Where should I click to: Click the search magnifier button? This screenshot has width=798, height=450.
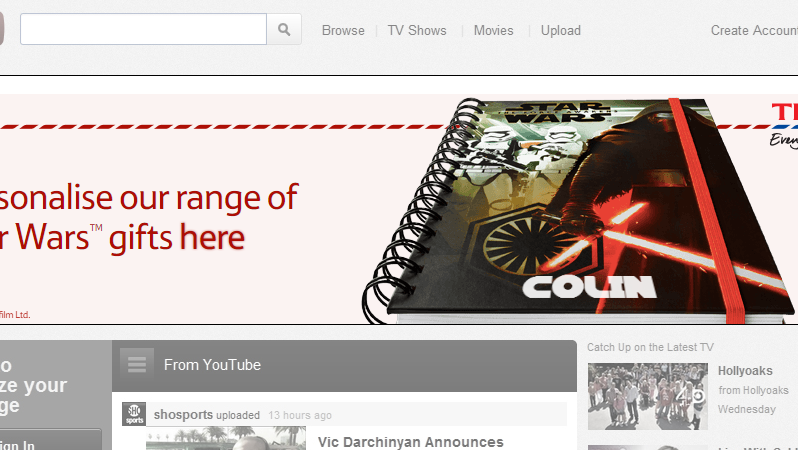click(284, 30)
